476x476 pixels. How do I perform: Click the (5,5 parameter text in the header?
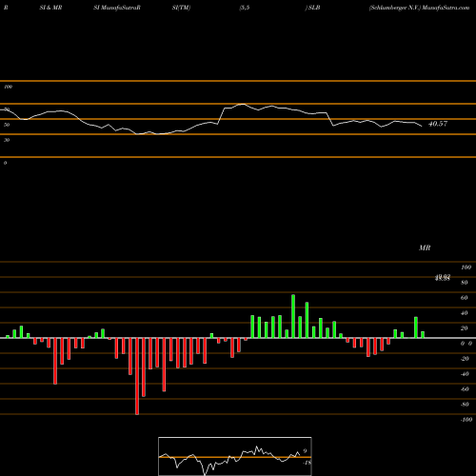(x=245, y=8)
